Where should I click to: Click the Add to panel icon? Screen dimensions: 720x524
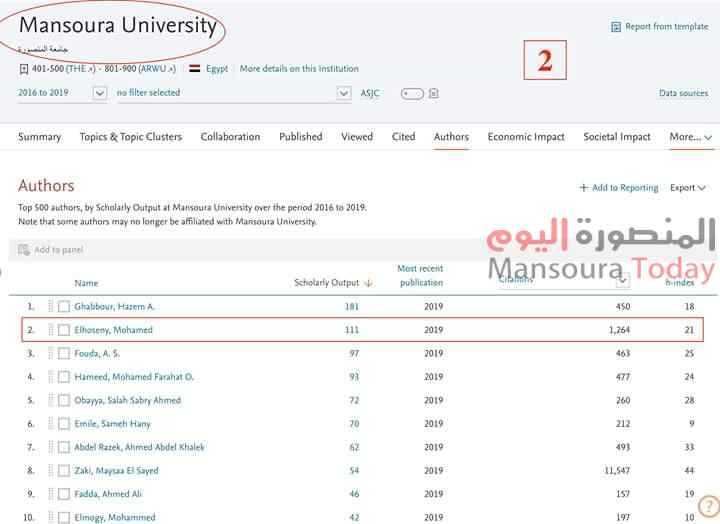(24, 249)
